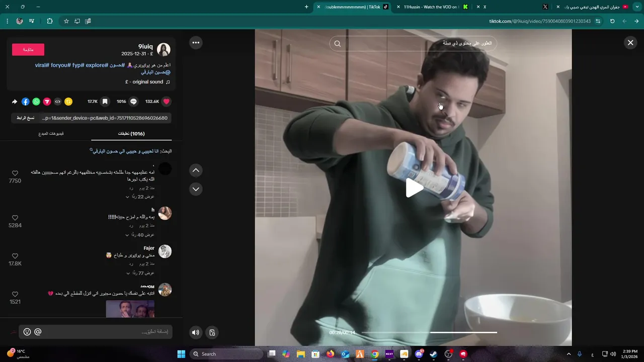Show hidden system tray icons chevron
Image resolution: width=644 pixels, height=362 pixels.
click(x=569, y=354)
